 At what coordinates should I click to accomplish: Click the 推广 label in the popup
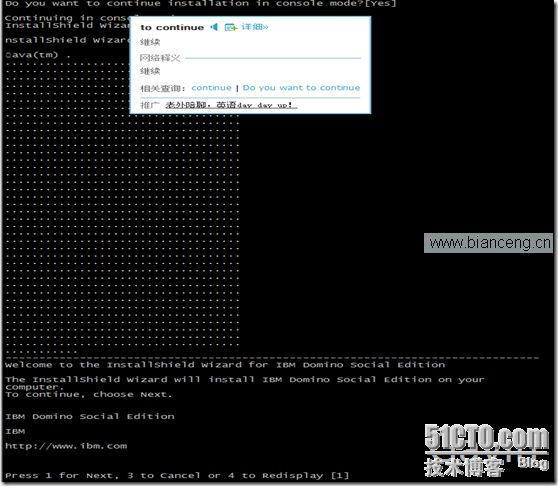pyautogui.click(x=150, y=105)
